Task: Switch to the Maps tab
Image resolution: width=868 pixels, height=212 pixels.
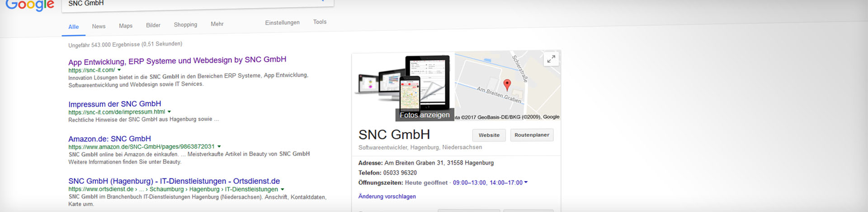Action: click(126, 26)
